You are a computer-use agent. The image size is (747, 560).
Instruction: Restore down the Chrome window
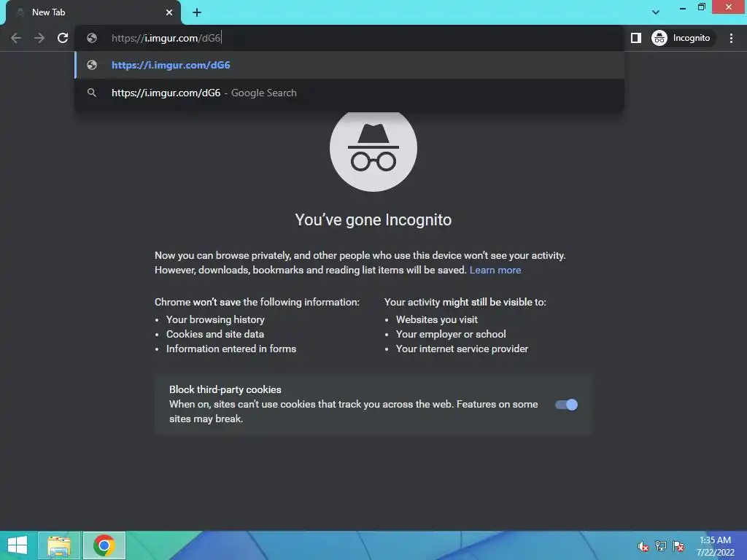pos(702,7)
